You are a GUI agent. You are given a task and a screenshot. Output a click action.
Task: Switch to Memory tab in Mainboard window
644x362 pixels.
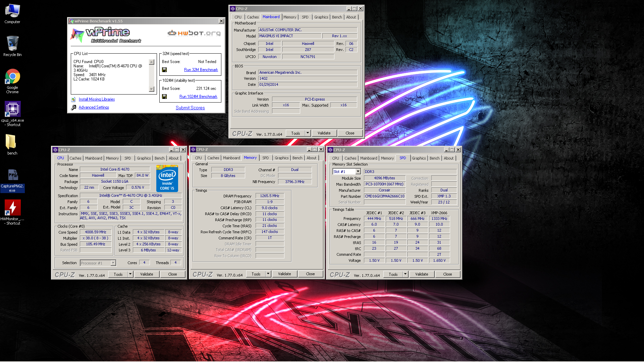pos(290,17)
